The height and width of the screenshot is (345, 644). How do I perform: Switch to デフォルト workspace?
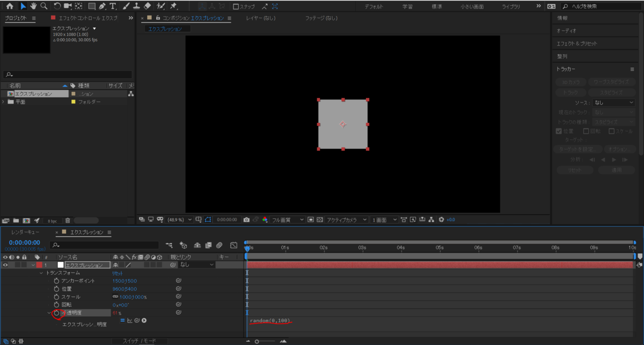[374, 6]
